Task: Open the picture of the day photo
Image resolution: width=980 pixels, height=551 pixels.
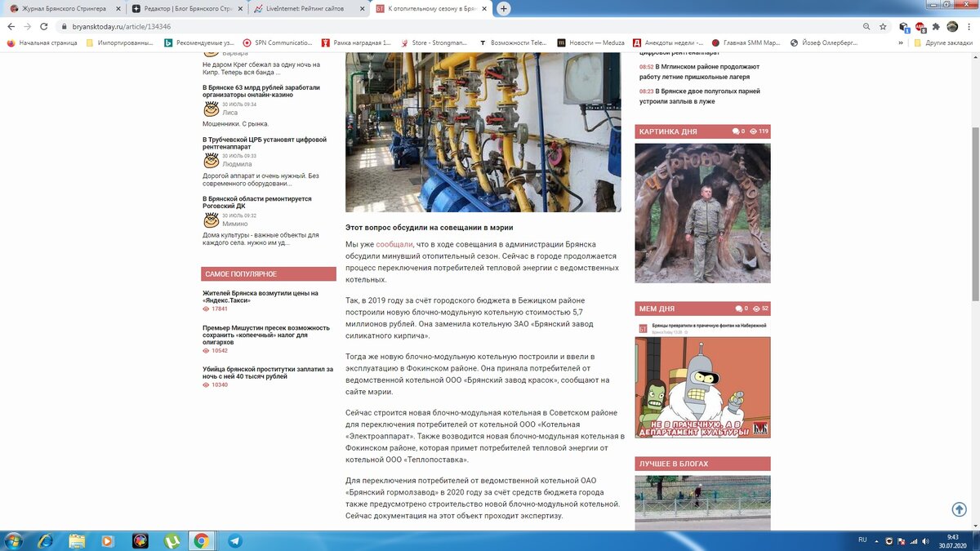Action: [702, 213]
